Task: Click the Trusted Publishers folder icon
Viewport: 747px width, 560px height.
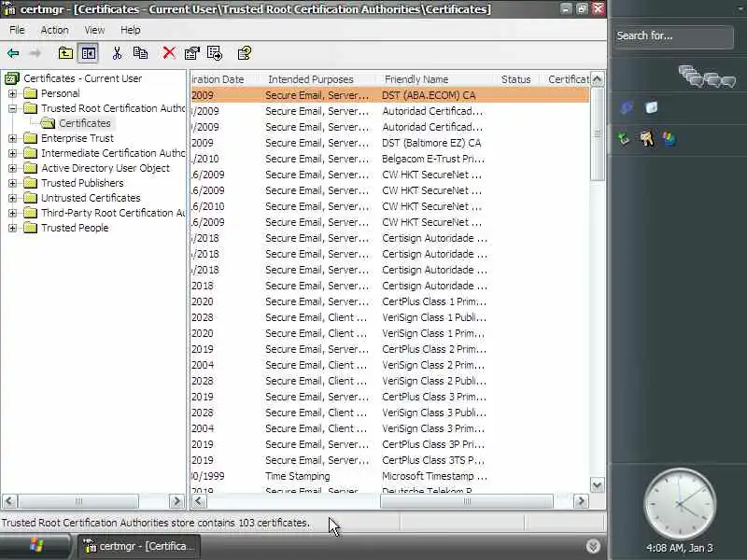Action: [31, 183]
